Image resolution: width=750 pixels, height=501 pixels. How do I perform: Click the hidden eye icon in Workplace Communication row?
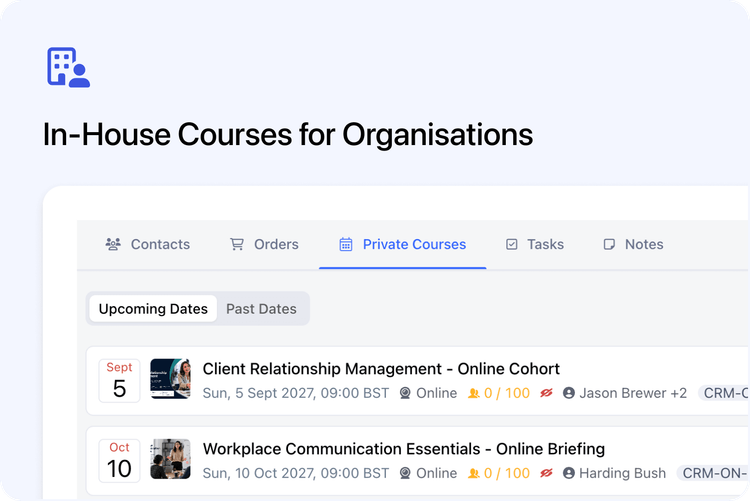(x=546, y=473)
